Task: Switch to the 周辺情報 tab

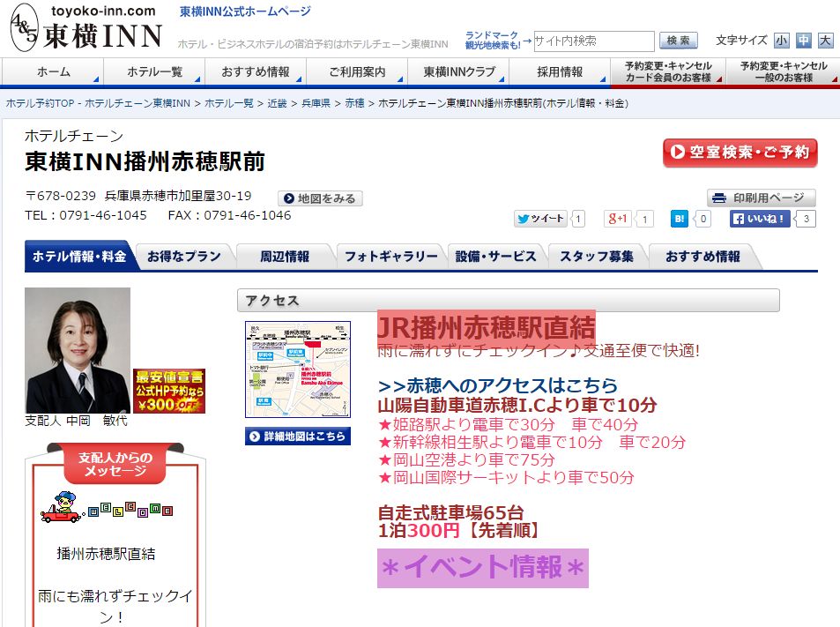Action: [x=285, y=257]
